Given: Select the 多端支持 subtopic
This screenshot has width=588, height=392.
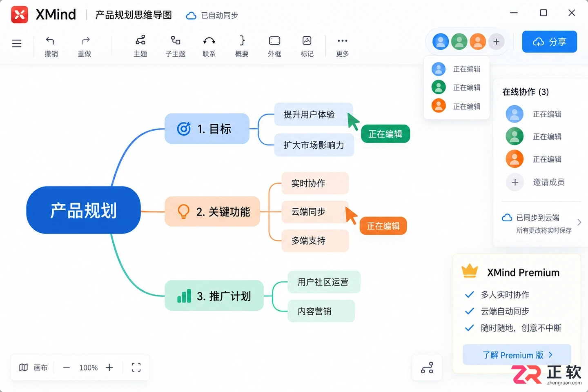Looking at the screenshot, I should coord(315,241).
